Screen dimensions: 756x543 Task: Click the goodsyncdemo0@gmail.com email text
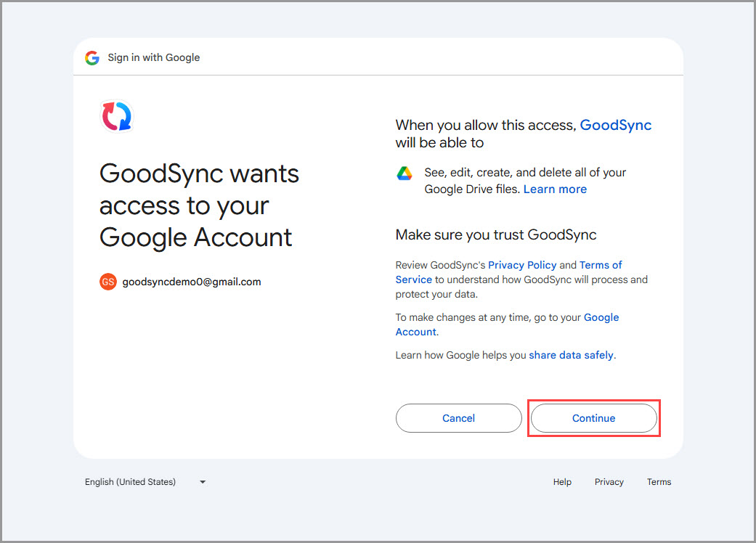pos(192,282)
